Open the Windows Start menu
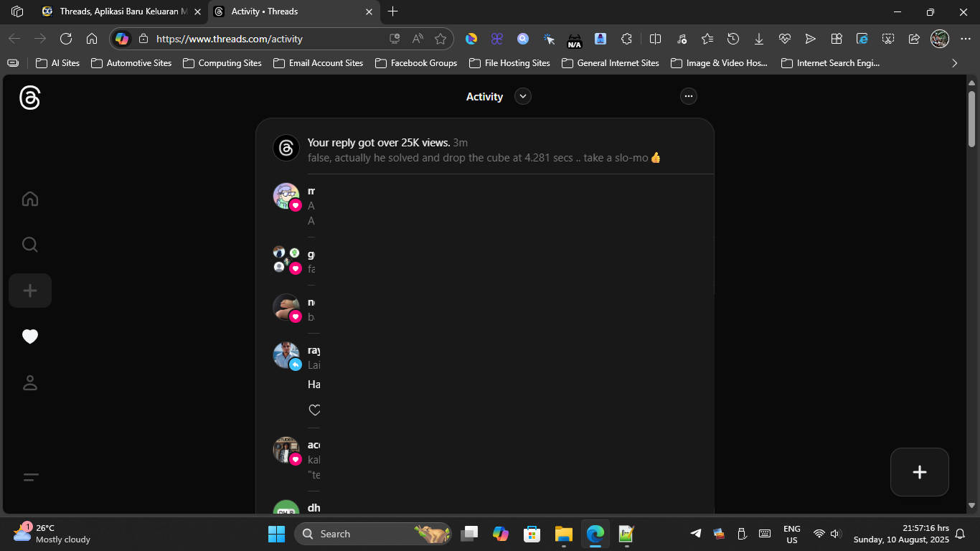The height and width of the screenshot is (551, 980). tap(276, 534)
